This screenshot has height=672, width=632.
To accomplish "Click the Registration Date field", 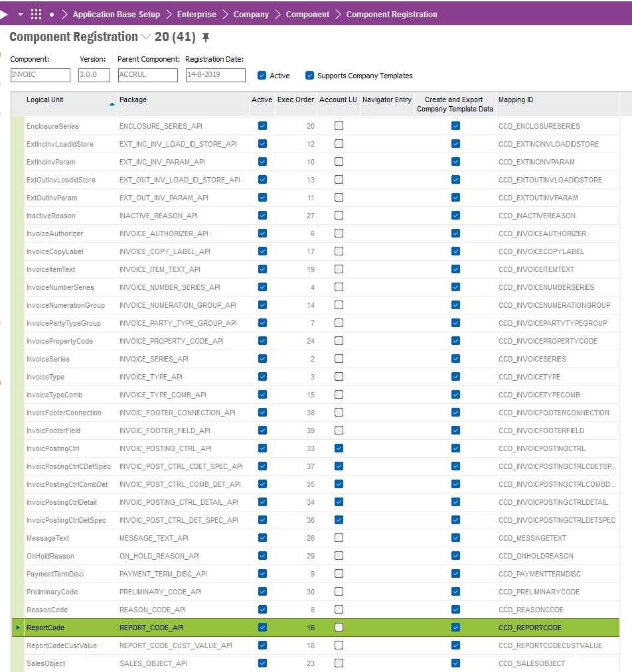I will [x=215, y=75].
